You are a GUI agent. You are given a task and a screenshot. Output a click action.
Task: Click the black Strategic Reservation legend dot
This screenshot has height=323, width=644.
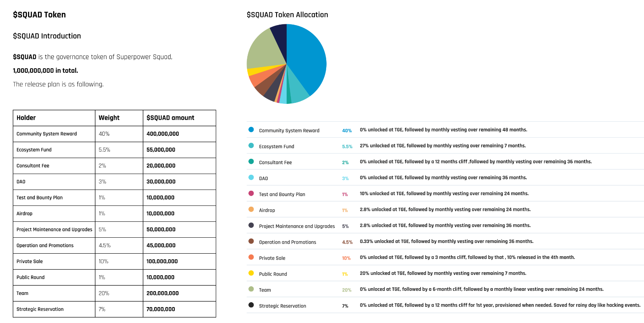tap(251, 305)
